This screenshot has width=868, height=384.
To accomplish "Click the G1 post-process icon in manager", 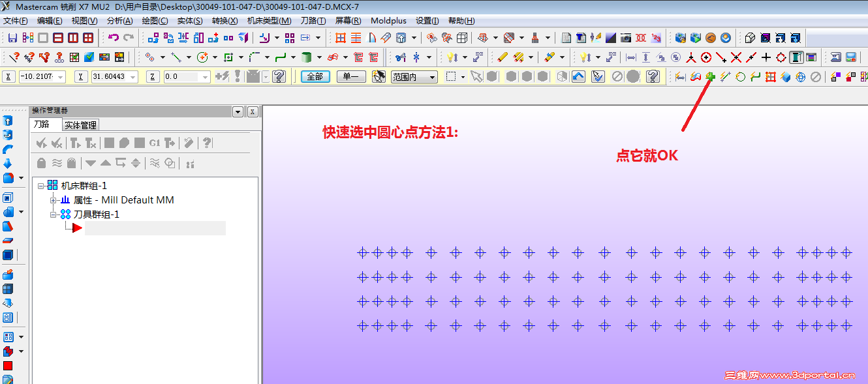I will pos(155,143).
